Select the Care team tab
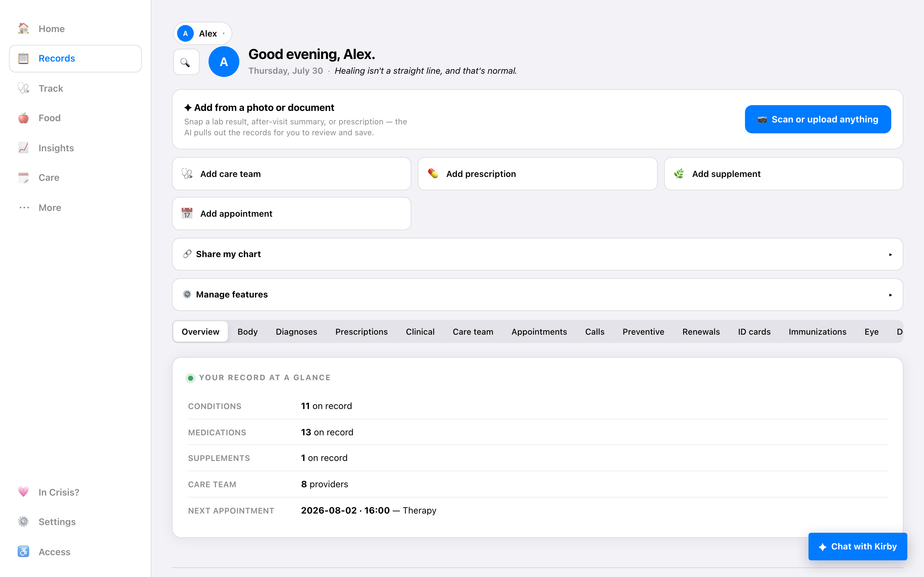Image resolution: width=924 pixels, height=577 pixels. point(473,332)
